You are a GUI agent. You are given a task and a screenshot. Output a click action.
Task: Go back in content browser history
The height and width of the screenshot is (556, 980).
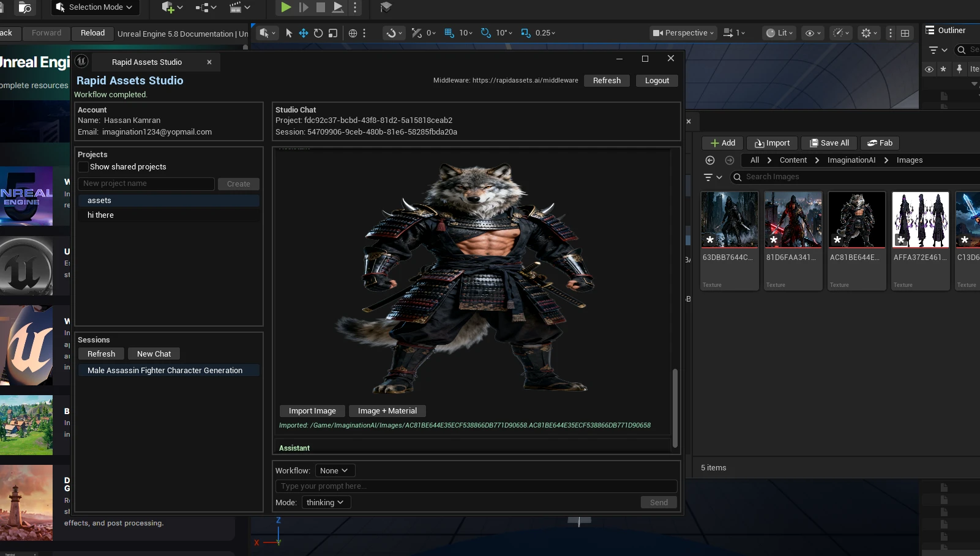[710, 160]
